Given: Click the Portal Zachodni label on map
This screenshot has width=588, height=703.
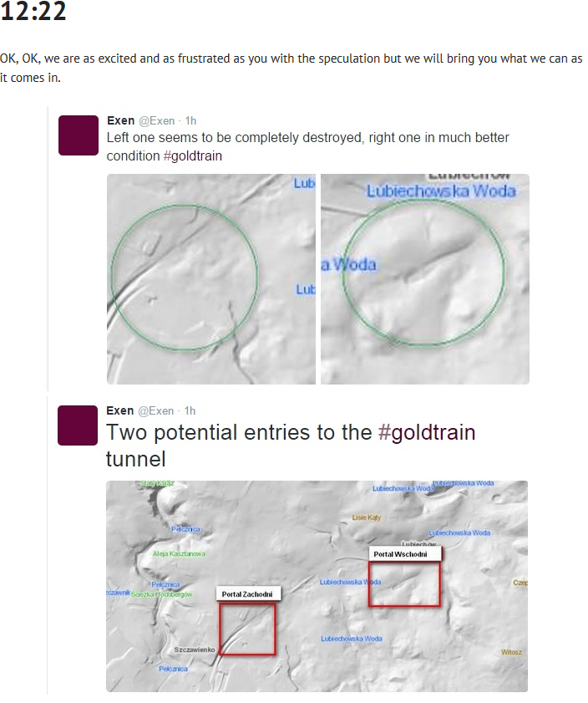Looking at the screenshot, I should tap(248, 594).
